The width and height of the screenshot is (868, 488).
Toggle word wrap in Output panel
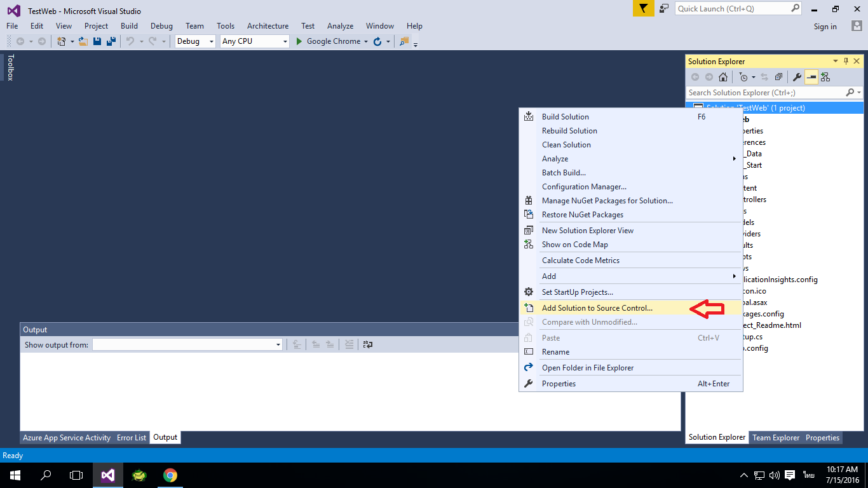pyautogui.click(x=367, y=344)
